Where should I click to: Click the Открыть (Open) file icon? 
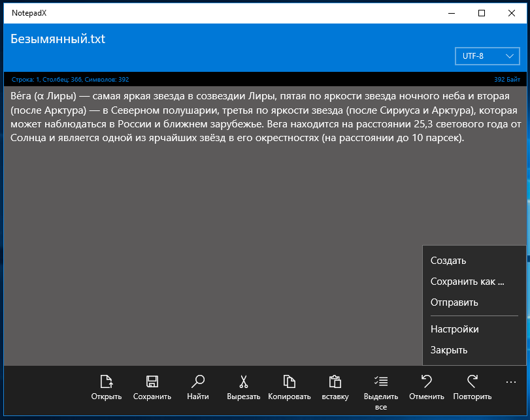click(x=107, y=382)
